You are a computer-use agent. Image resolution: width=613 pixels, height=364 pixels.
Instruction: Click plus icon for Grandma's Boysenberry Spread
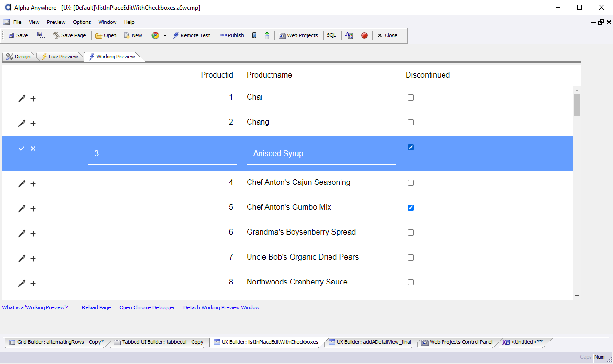tap(33, 234)
